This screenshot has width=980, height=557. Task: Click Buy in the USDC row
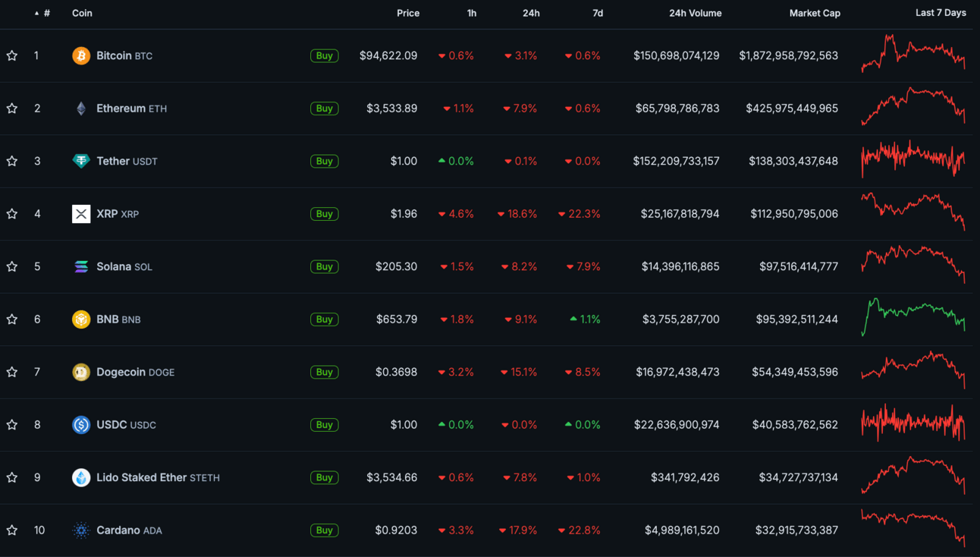coord(324,425)
